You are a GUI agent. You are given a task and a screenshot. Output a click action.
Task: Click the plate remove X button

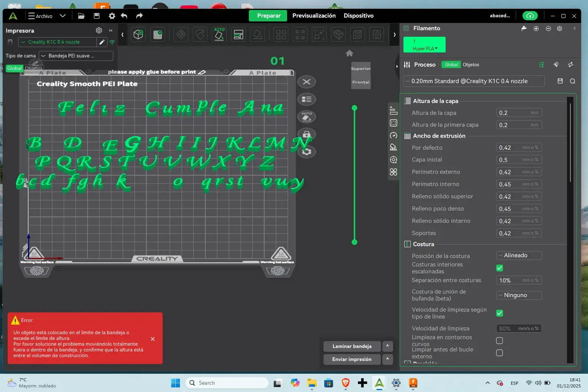(x=307, y=82)
